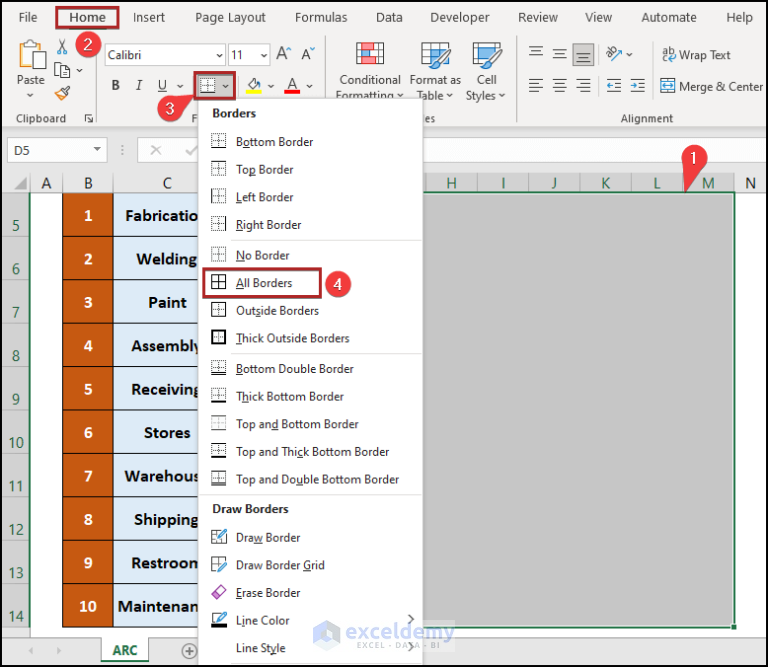Viewport: 768px width, 667px height.
Task: Click the Paste clipboard icon
Action: coord(31,54)
